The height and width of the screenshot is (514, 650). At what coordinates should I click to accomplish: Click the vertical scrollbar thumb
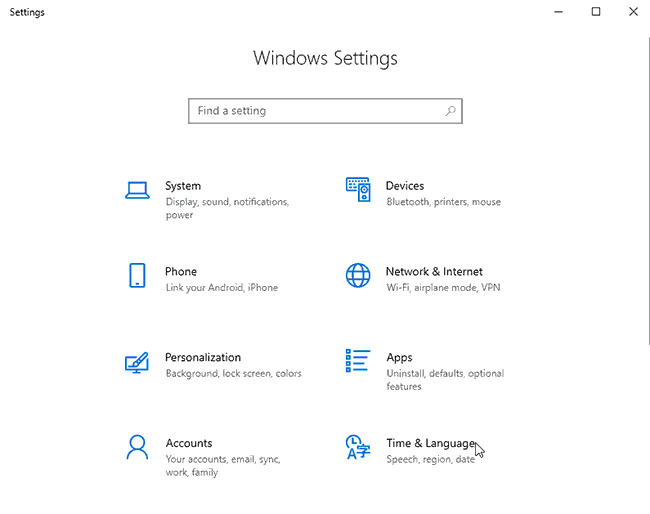[x=648, y=191]
